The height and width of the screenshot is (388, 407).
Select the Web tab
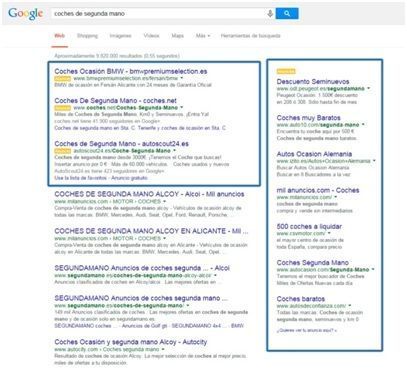coord(60,36)
